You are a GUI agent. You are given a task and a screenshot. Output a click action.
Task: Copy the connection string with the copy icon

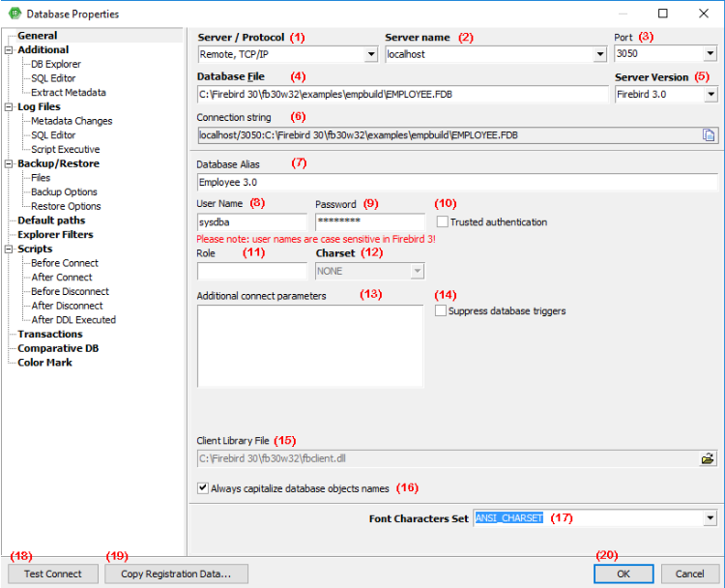708,135
